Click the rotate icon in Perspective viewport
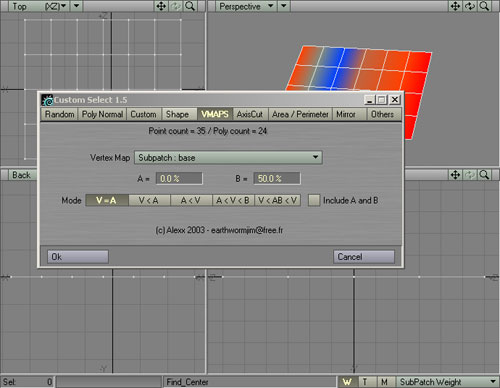This screenshot has height=388, width=500. pos(470,6)
